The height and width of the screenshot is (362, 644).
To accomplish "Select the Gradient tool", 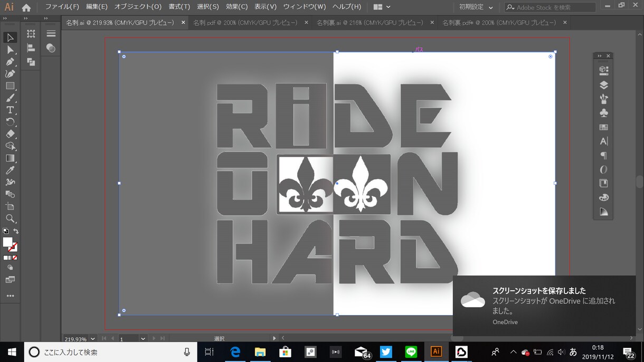I will (10, 158).
